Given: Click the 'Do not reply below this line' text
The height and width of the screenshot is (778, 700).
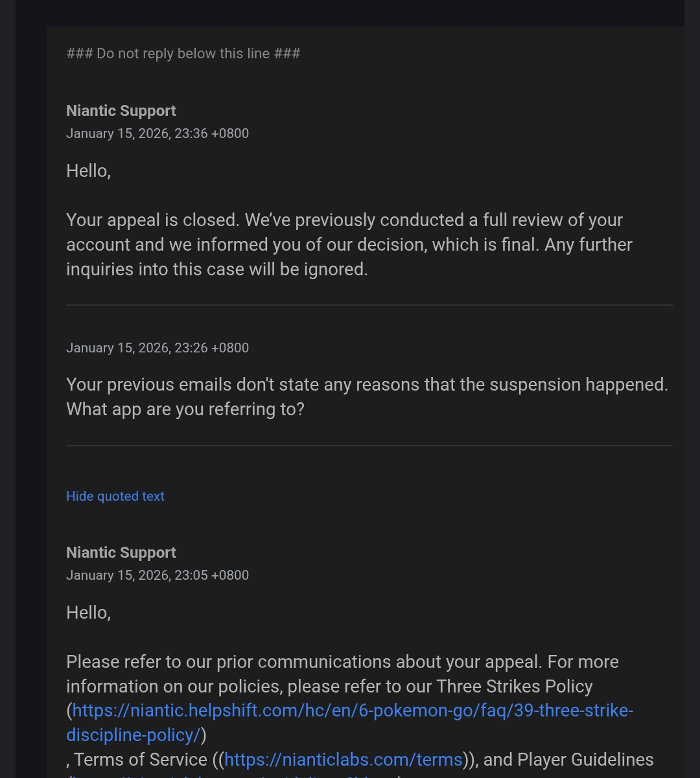Looking at the screenshot, I should [x=183, y=54].
